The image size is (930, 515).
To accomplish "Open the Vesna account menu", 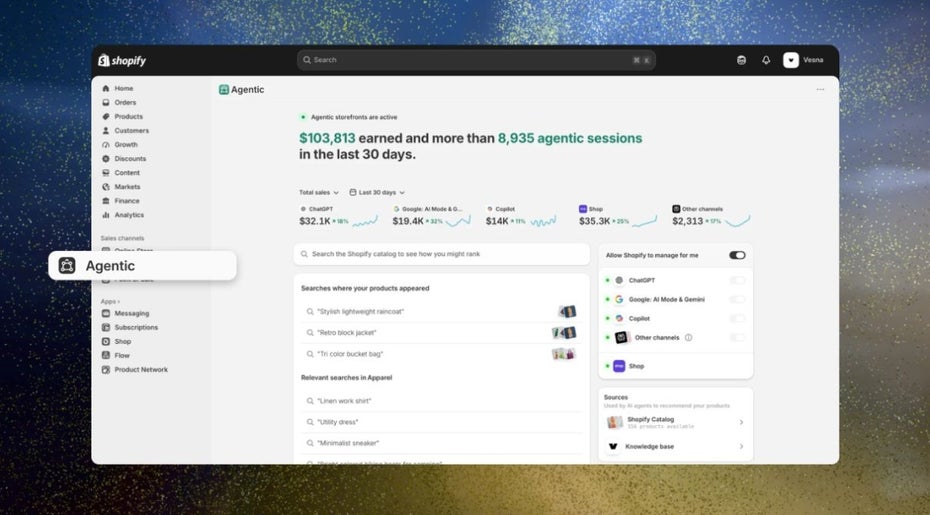I will 803,60.
